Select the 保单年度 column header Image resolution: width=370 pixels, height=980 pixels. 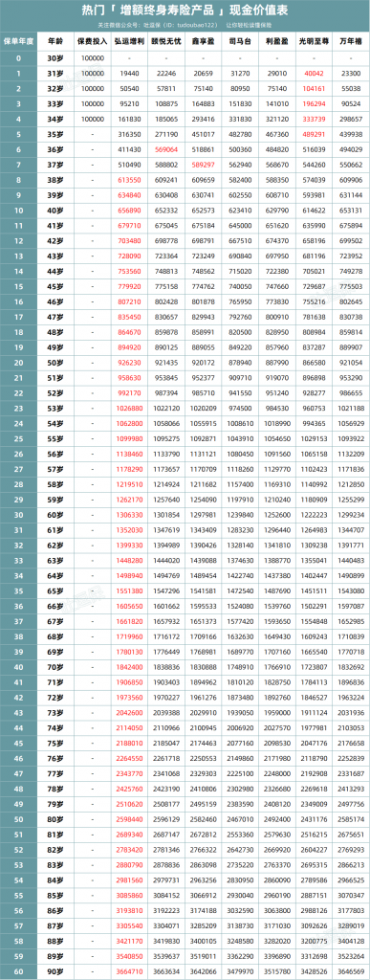click(x=18, y=41)
